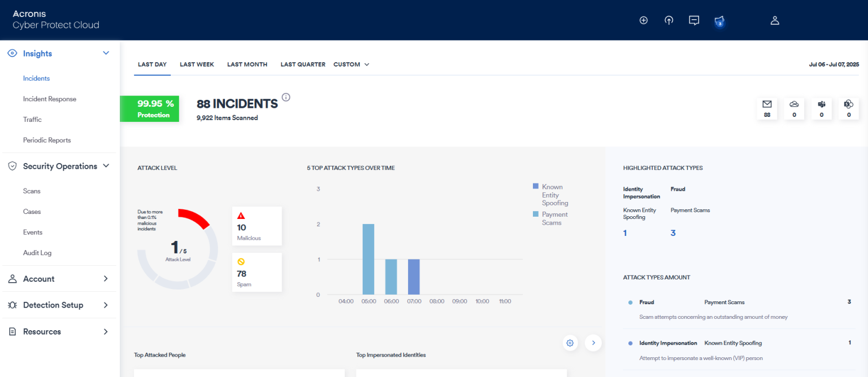
Task: Open the user profile icon
Action: coord(775,20)
